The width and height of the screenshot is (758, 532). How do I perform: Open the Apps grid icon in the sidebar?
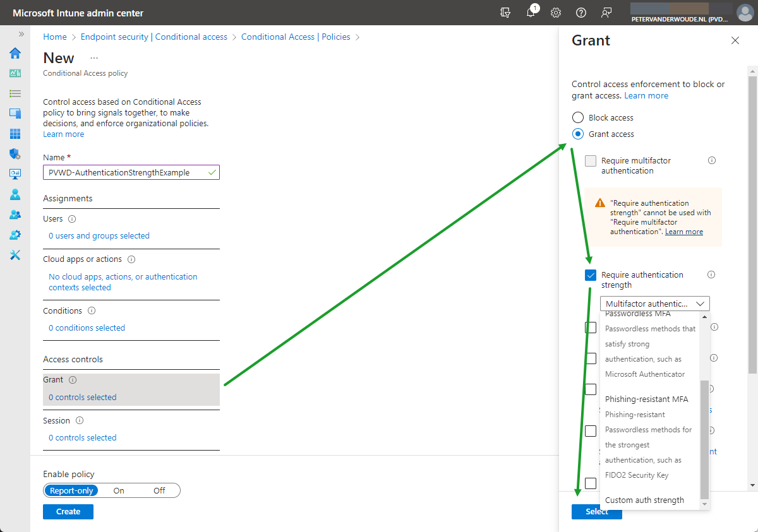[x=15, y=133]
